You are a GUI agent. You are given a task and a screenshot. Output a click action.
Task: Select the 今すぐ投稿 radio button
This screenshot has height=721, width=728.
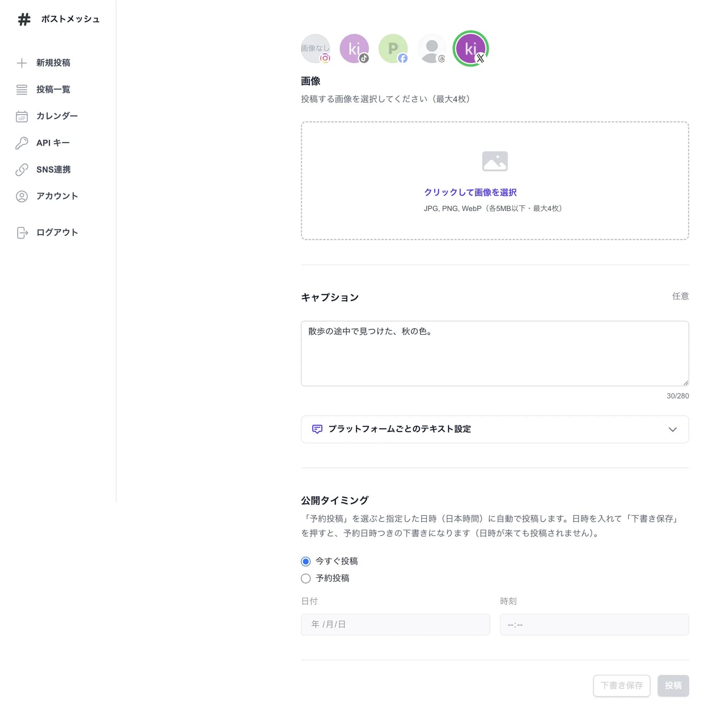click(306, 561)
